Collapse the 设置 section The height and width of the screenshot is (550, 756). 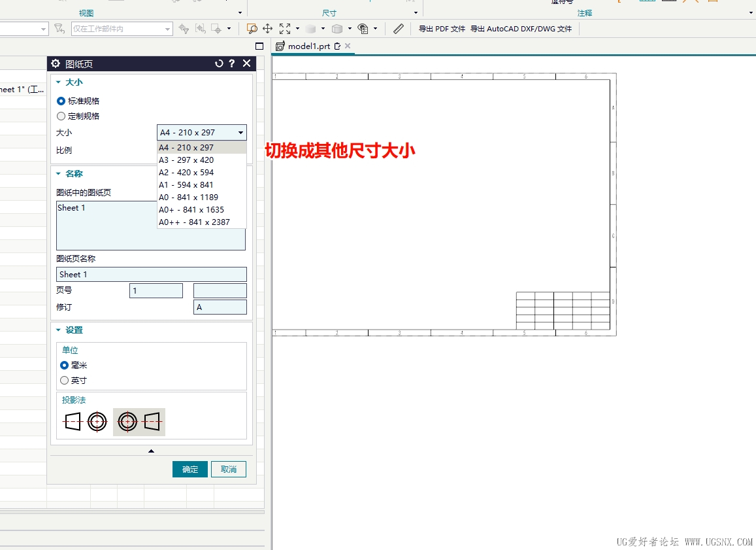click(x=58, y=330)
